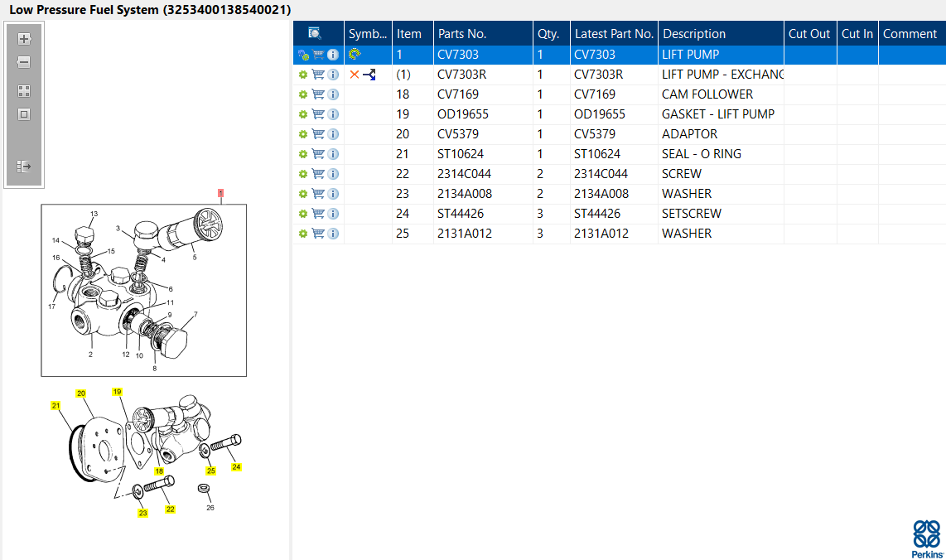
Task: Click the Perkins logo
Action: click(927, 539)
